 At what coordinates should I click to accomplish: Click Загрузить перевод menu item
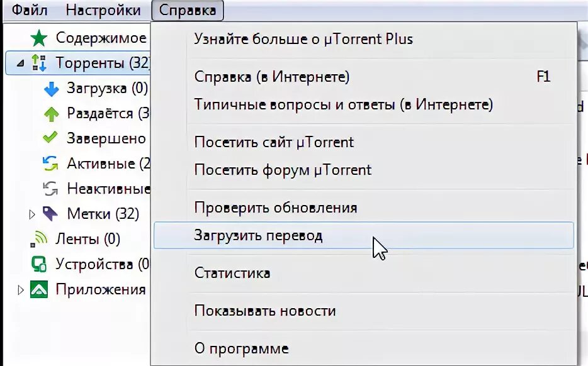363,235
